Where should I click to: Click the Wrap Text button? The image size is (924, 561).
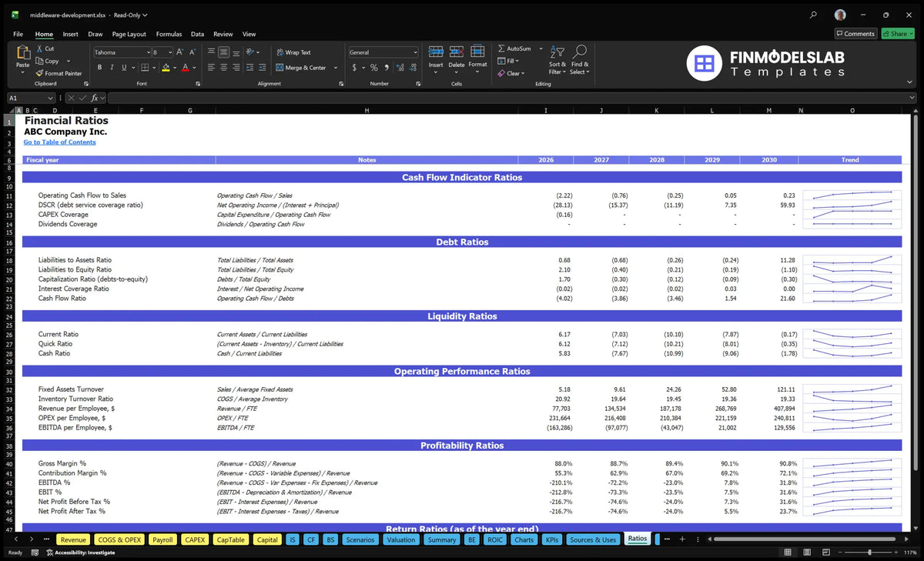coord(293,52)
